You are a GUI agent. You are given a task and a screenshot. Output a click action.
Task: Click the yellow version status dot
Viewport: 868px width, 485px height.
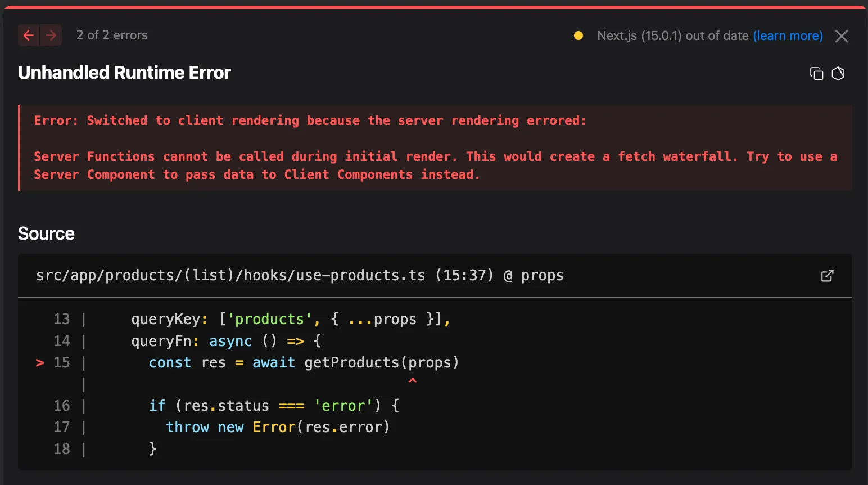coord(578,36)
